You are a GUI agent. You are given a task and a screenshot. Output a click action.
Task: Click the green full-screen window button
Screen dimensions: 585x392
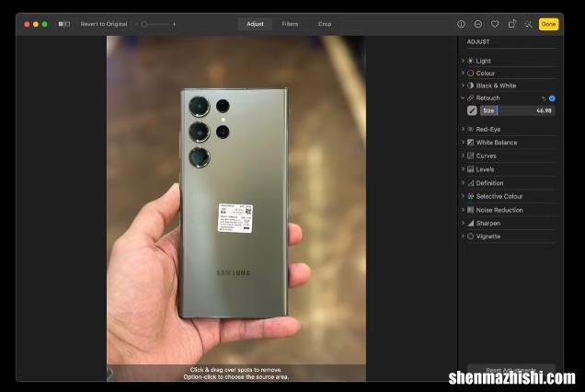coord(45,24)
